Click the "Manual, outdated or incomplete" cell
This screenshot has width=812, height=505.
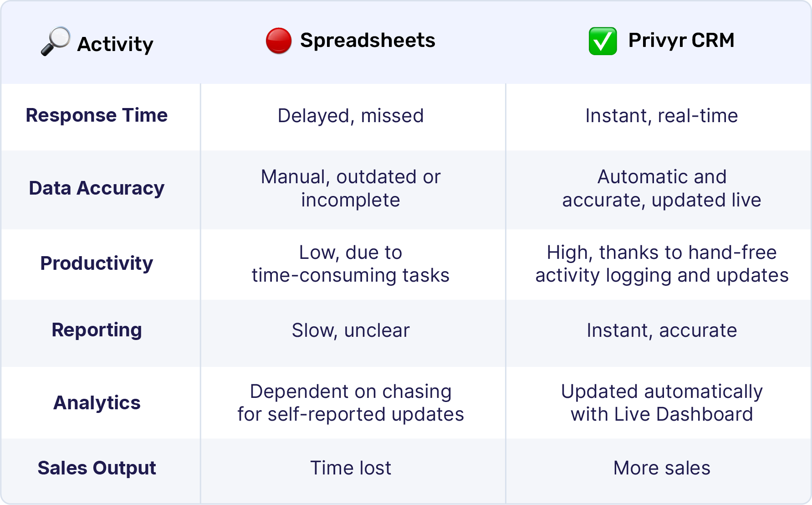[x=351, y=188]
